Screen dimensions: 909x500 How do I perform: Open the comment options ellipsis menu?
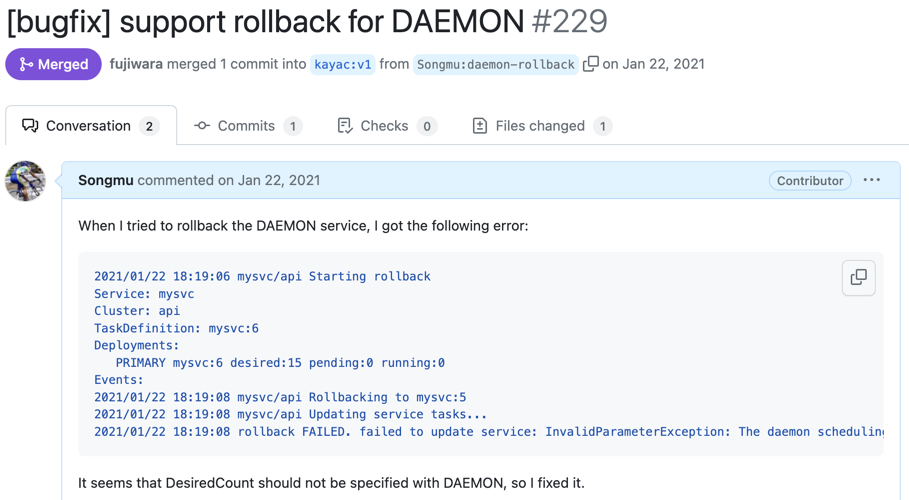(871, 180)
